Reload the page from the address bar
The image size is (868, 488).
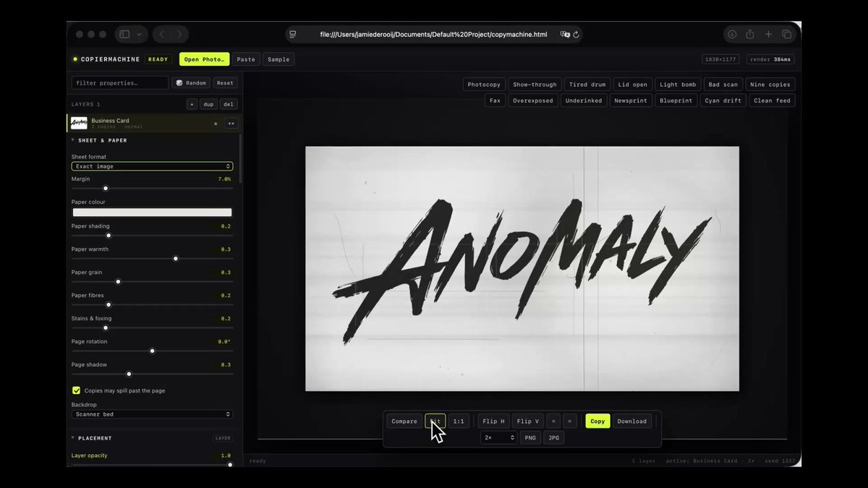(x=576, y=34)
